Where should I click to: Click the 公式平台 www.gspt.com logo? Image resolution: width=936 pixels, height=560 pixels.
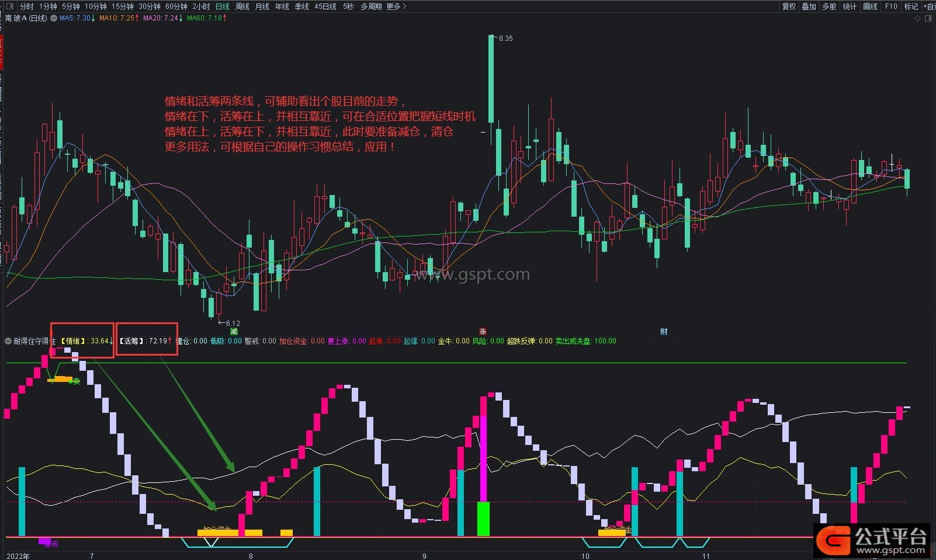[x=872, y=541]
